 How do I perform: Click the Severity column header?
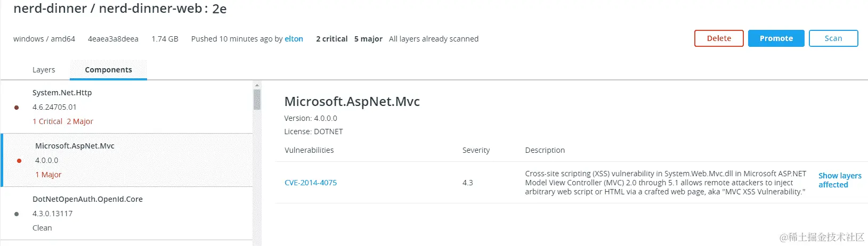coord(476,150)
